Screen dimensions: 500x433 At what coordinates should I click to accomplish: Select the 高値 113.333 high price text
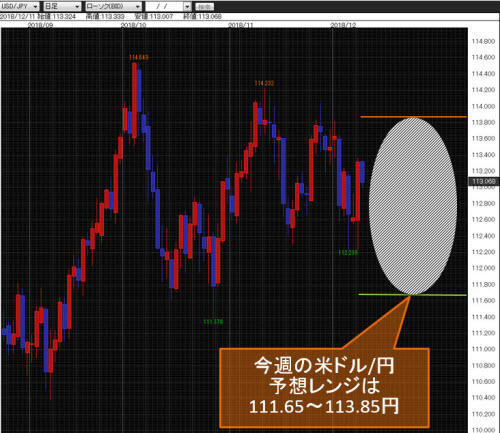pos(105,16)
